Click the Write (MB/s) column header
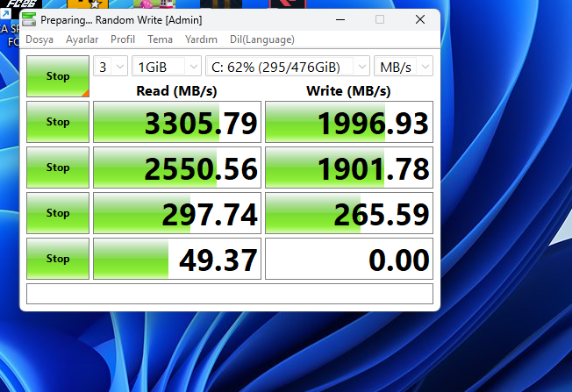 [348, 91]
